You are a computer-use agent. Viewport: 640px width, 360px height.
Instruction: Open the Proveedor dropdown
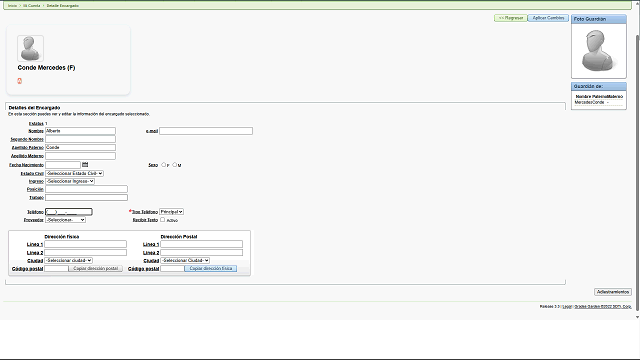(x=65, y=220)
